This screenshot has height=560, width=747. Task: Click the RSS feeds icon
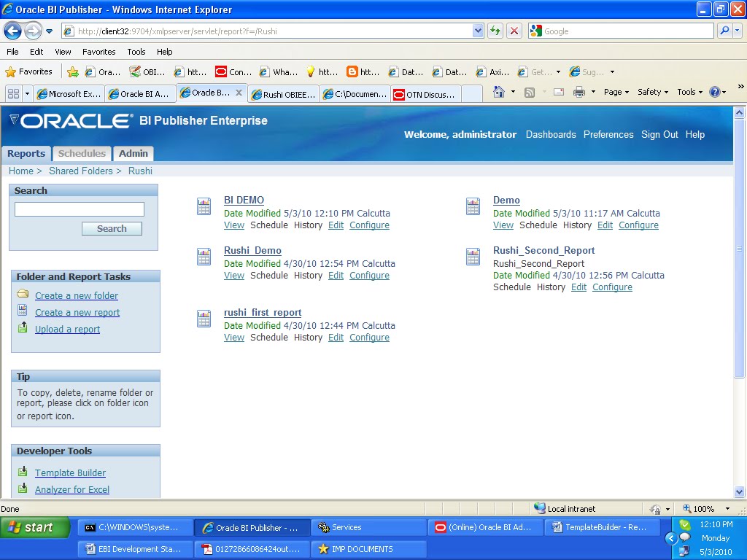click(x=530, y=93)
